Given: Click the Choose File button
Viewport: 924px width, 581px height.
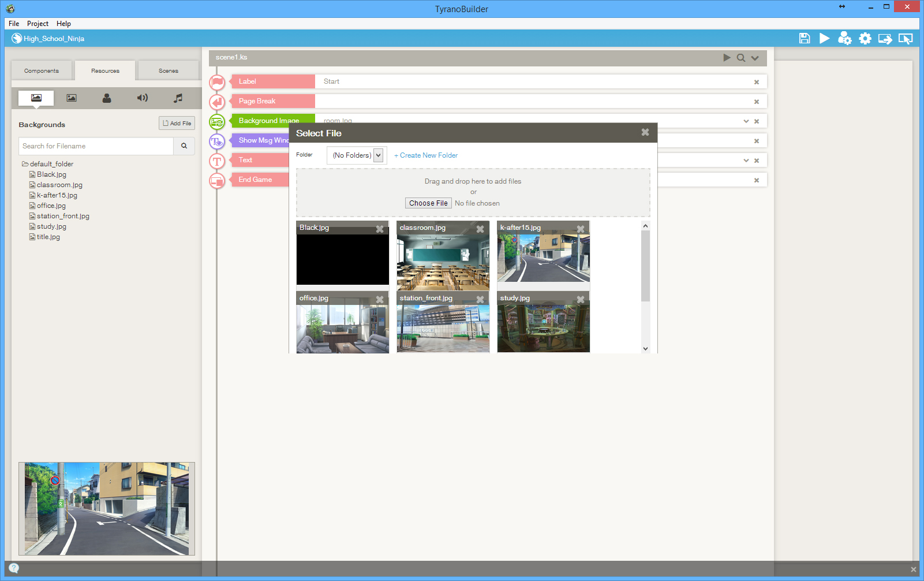Looking at the screenshot, I should pyautogui.click(x=428, y=203).
